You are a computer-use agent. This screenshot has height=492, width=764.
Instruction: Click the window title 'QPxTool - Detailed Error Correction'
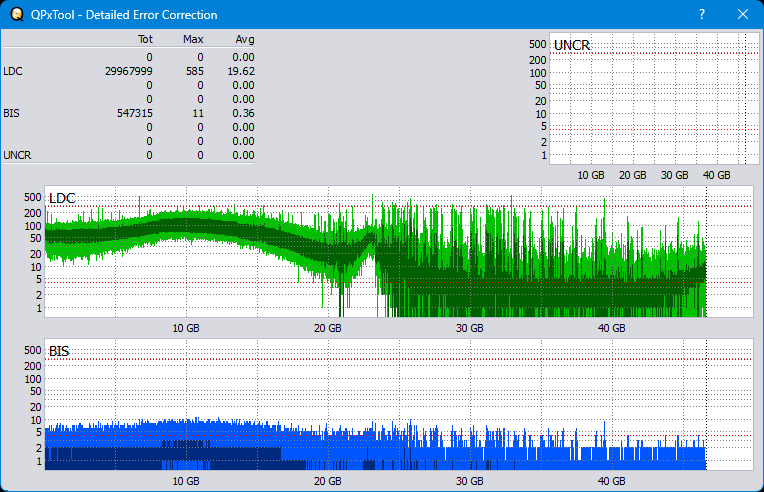123,15
